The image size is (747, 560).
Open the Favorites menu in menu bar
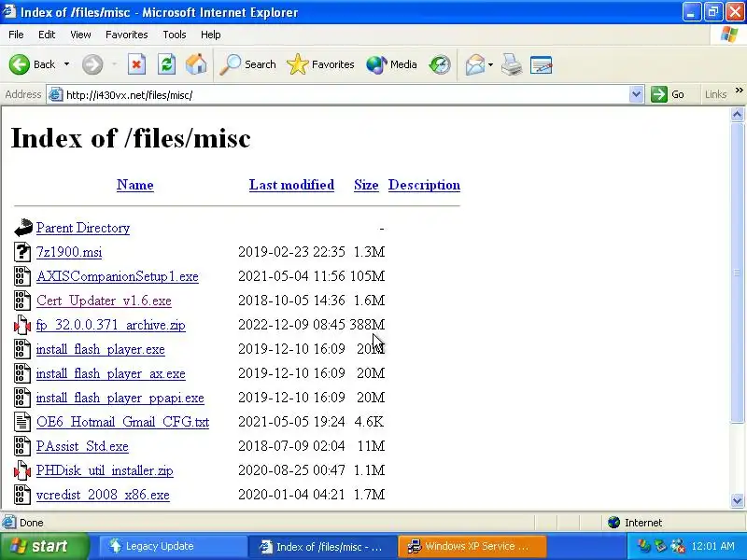click(127, 35)
